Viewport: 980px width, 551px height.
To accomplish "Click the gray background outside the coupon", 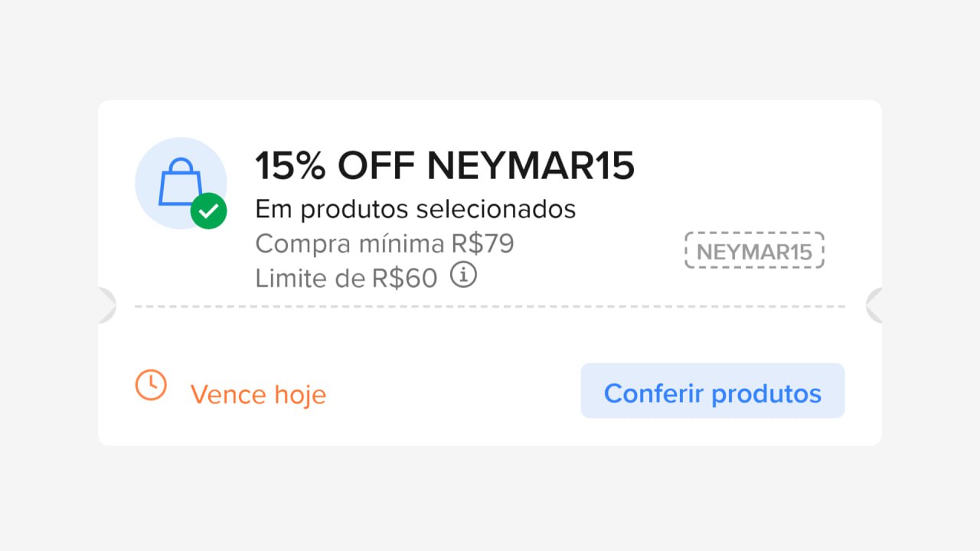I will (x=490, y=497).
